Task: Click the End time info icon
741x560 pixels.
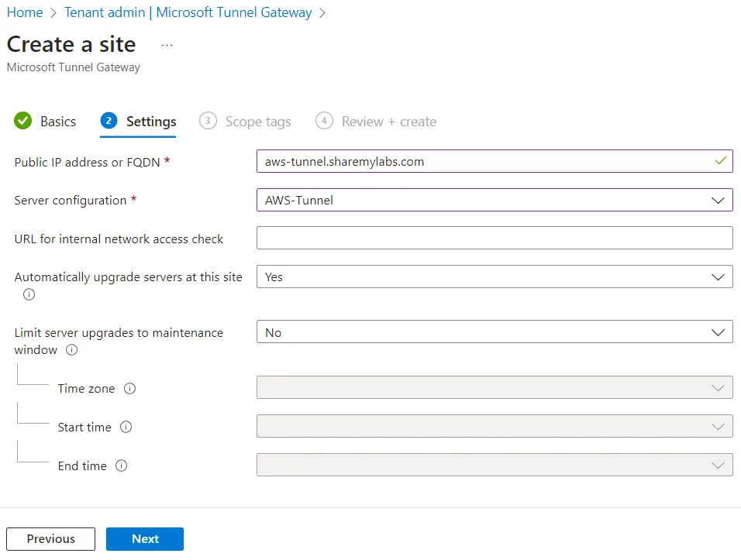Action: point(121,466)
